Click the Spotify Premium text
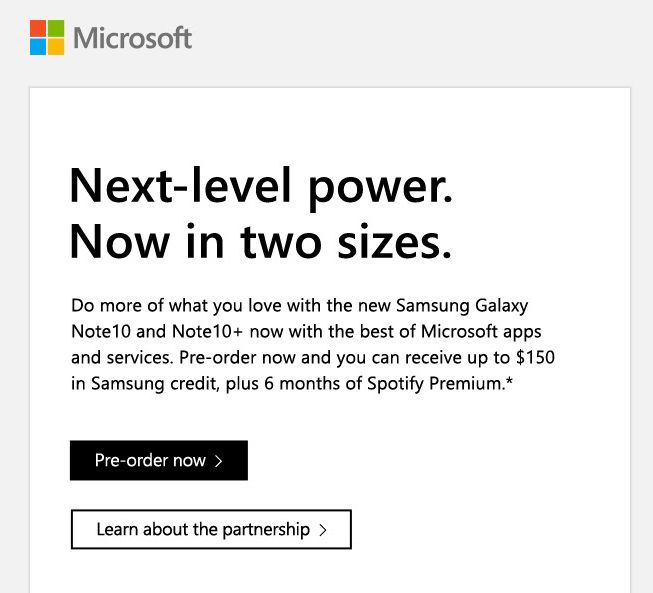 click(436, 384)
